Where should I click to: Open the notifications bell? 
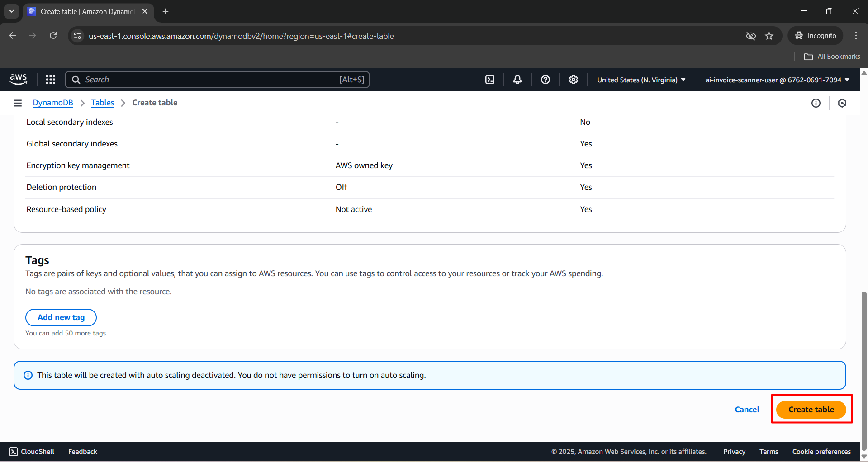point(517,80)
